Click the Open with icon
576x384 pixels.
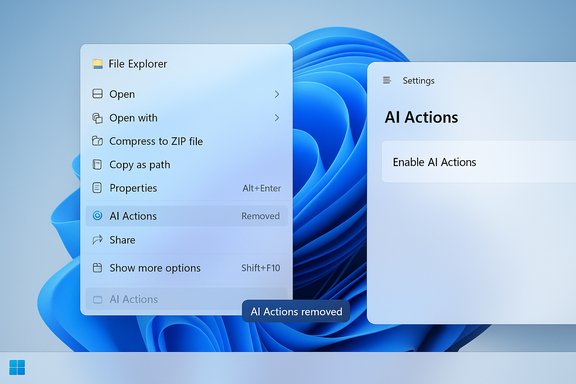[97, 118]
